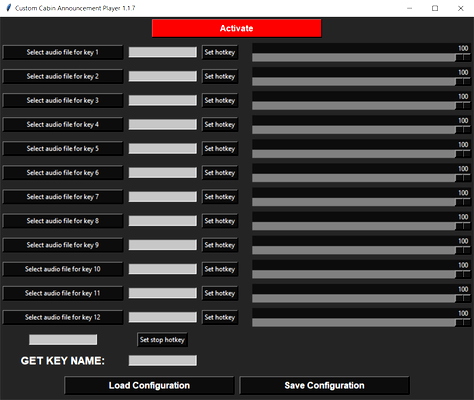474x400 pixels.
Task: Maximize the Announcement Player window
Action: pyautogui.click(x=435, y=8)
